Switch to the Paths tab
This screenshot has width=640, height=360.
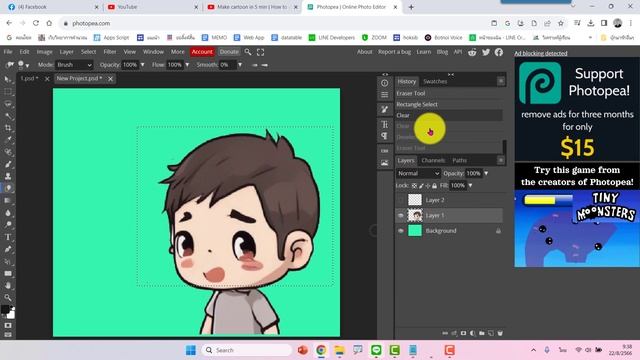460,160
